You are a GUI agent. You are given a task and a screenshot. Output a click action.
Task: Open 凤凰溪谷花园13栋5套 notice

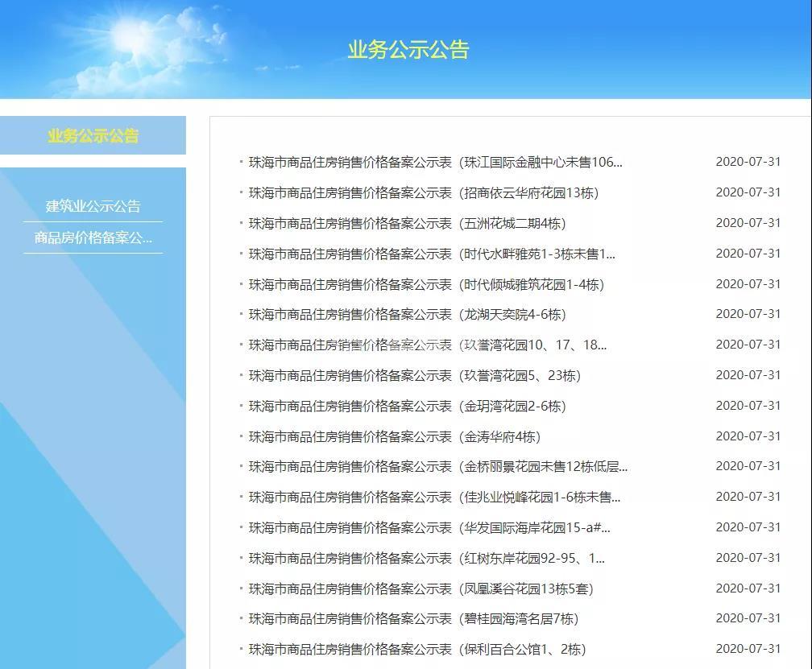point(420,588)
